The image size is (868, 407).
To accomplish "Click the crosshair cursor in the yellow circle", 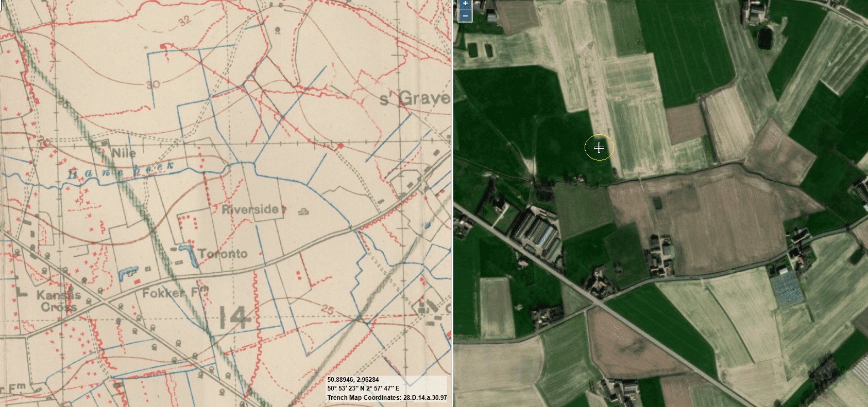I will pyautogui.click(x=599, y=148).
